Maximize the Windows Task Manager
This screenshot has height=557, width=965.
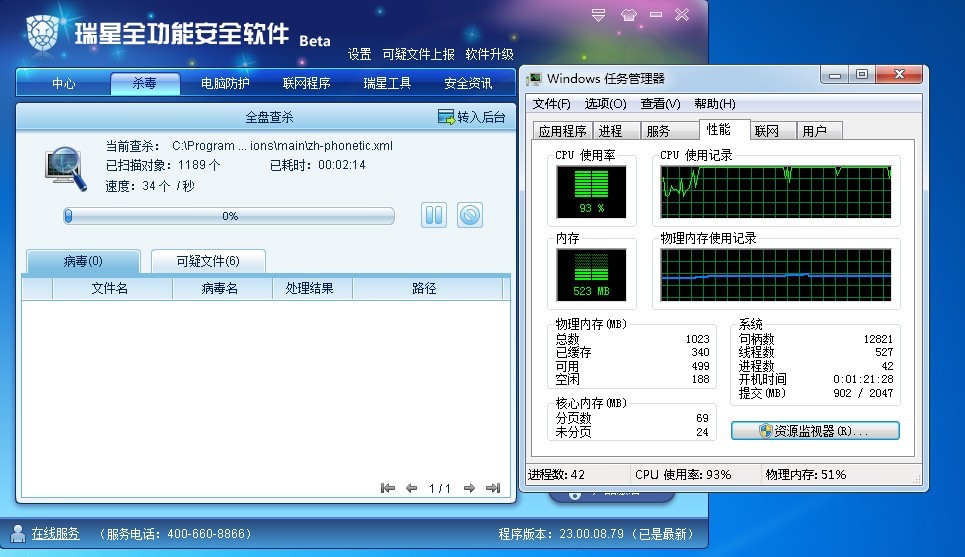862,75
